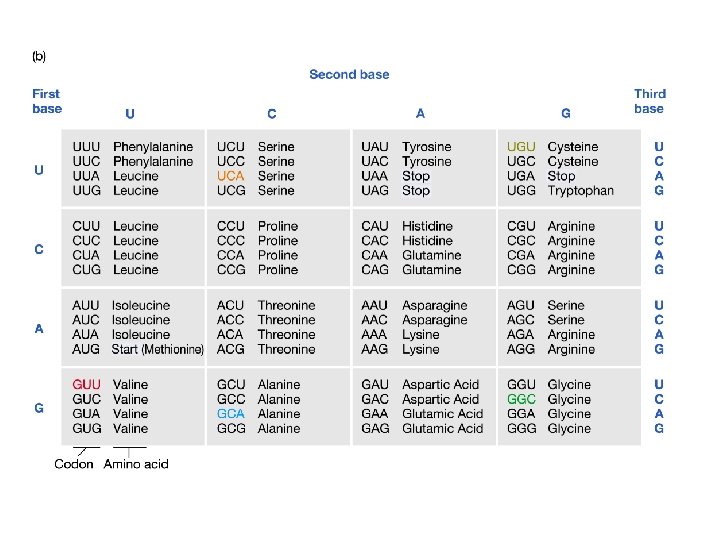720x540 pixels.
Task: Select the '(b)' figure label
Action: click(39, 57)
